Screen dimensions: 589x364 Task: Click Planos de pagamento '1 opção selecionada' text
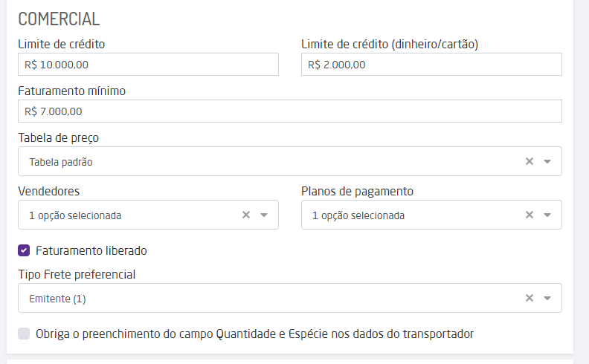point(358,215)
